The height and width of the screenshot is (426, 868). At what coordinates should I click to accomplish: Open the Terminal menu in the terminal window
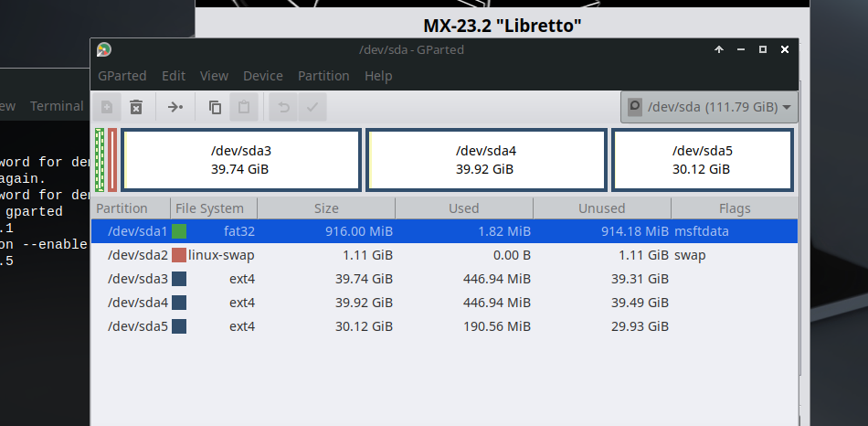click(57, 106)
